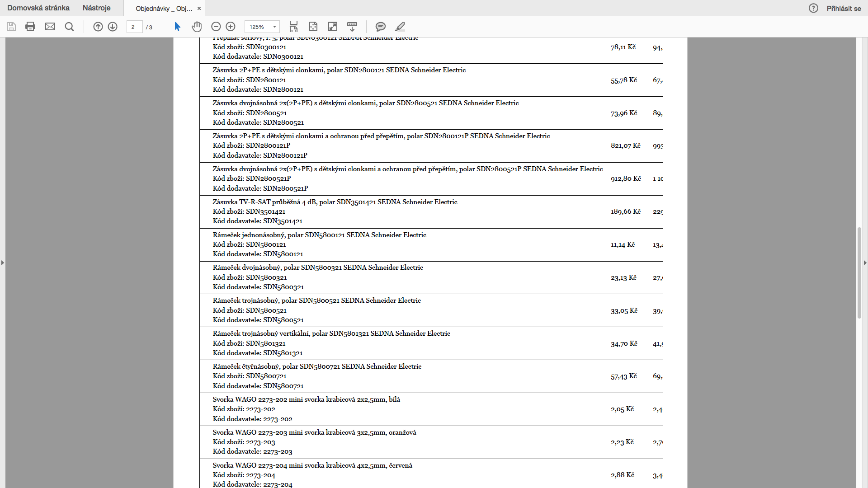Expand the left navigation pane arrow
This screenshot has height=488, width=868.
point(3,263)
